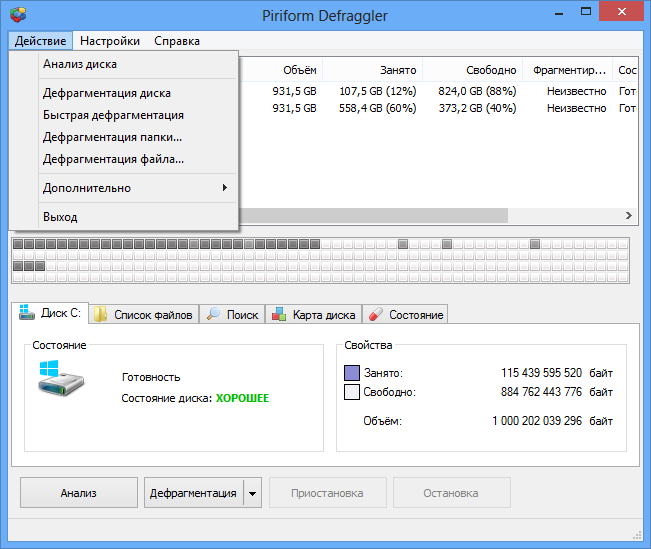Click the Дефрагментация button
Viewport: 651px width, 549px height.
coord(193,493)
